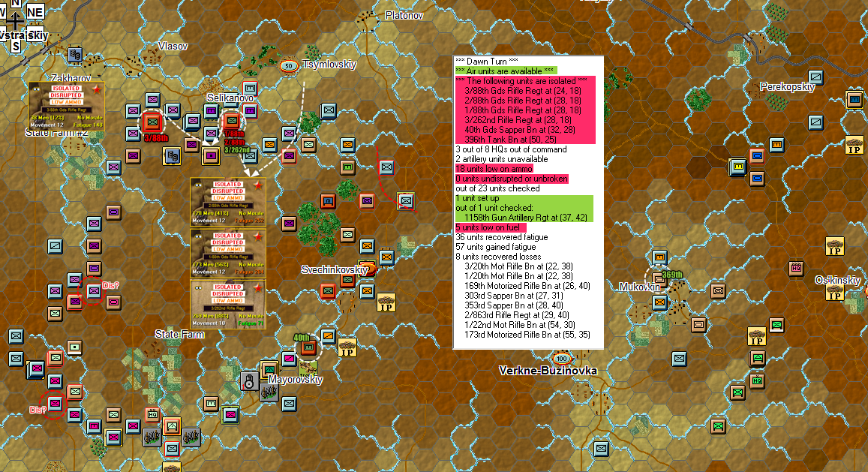The width and height of the screenshot is (868, 472).
Task: Select the green-outlined counter at the red line's end
Action: coord(406,200)
